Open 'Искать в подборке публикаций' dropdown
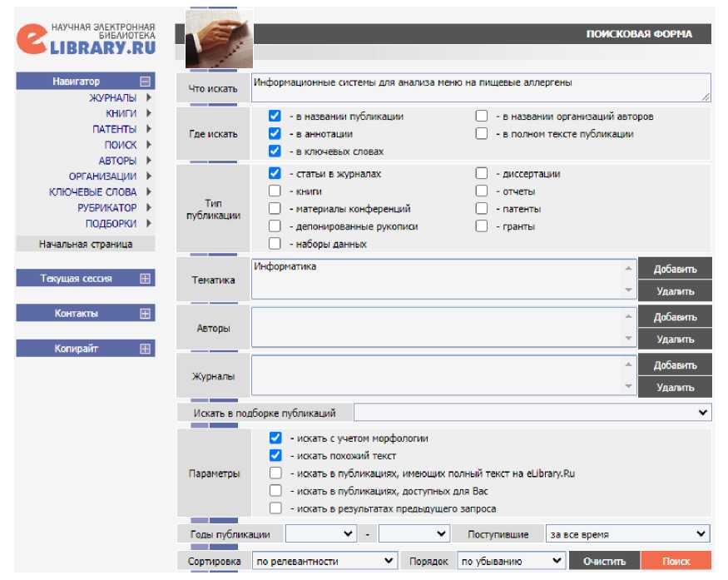 (x=532, y=413)
